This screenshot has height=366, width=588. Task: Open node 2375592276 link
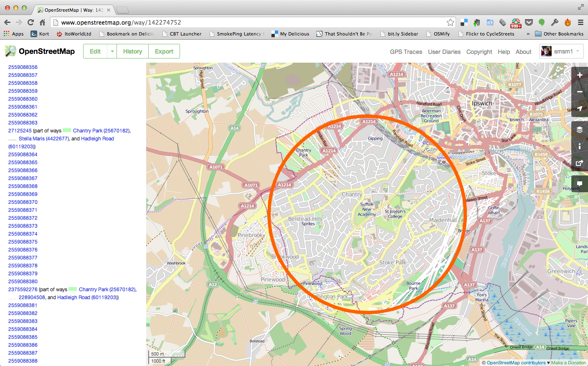pyautogui.click(x=23, y=290)
